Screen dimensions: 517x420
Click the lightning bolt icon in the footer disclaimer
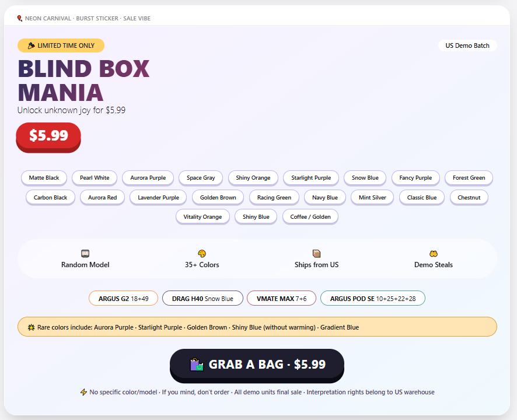click(x=83, y=391)
